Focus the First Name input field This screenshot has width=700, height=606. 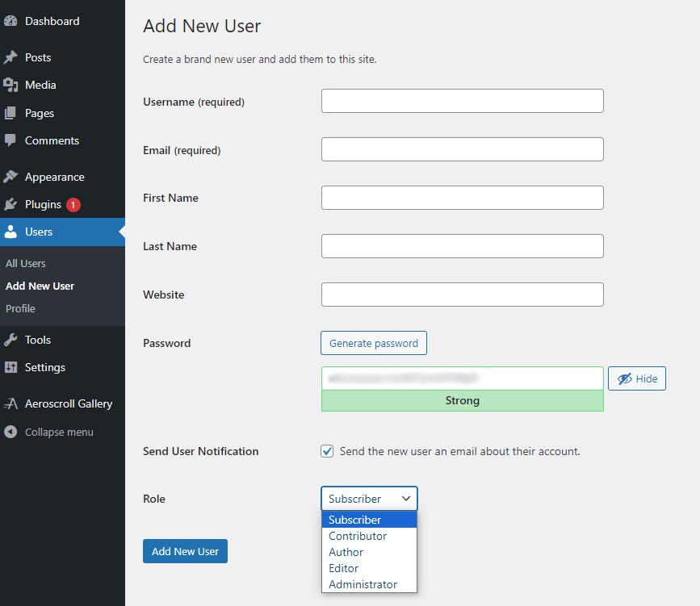coord(463,198)
